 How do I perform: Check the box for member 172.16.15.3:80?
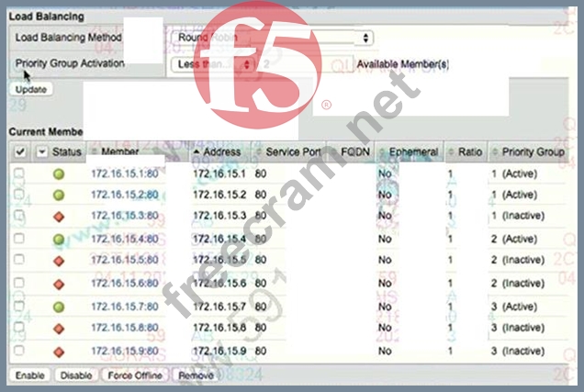(x=19, y=215)
